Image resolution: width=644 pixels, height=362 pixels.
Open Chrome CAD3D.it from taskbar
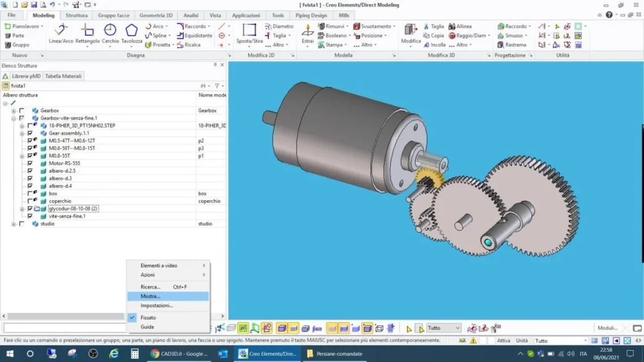pyautogui.click(x=180, y=354)
